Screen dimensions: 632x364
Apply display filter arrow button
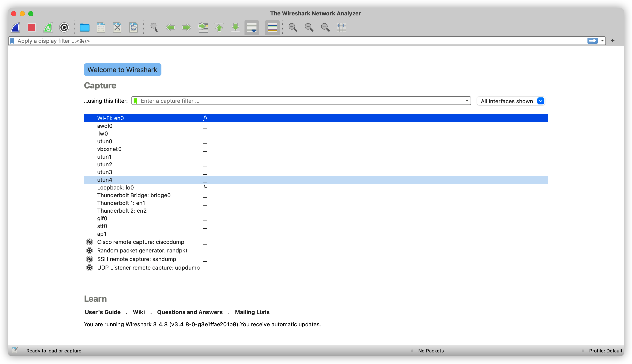[x=593, y=41]
